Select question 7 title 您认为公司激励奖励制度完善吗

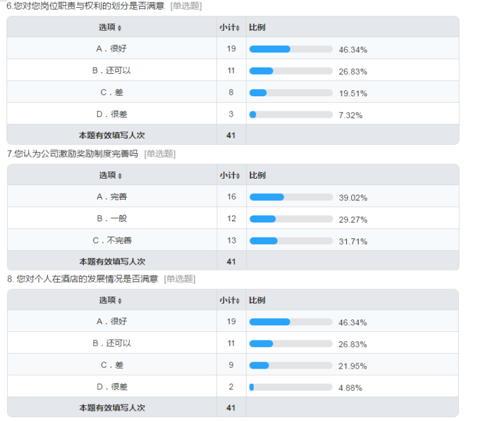coord(76,154)
